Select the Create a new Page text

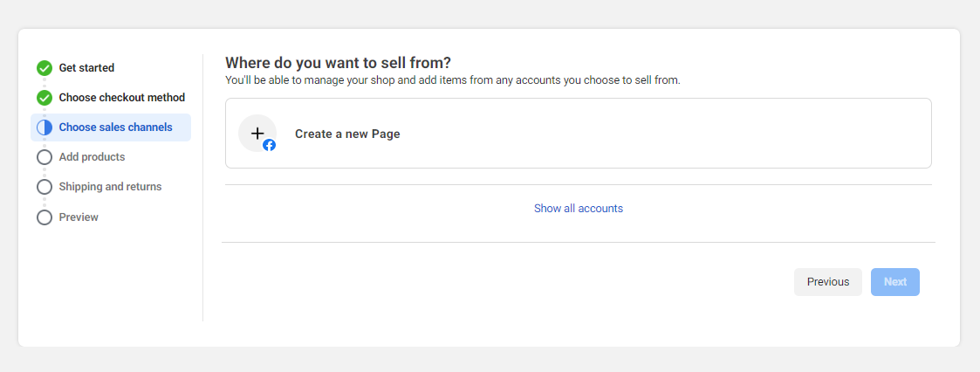(347, 134)
